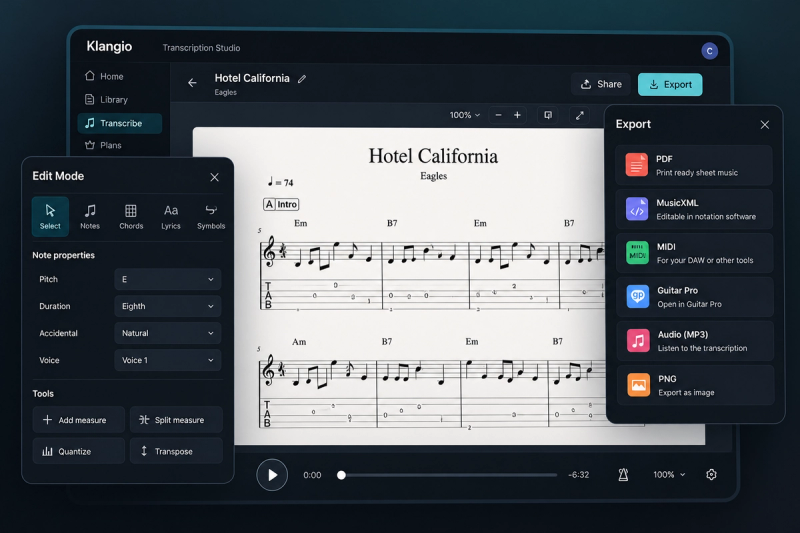Click the Intro section marker A
The image size is (800, 533).
tap(281, 205)
